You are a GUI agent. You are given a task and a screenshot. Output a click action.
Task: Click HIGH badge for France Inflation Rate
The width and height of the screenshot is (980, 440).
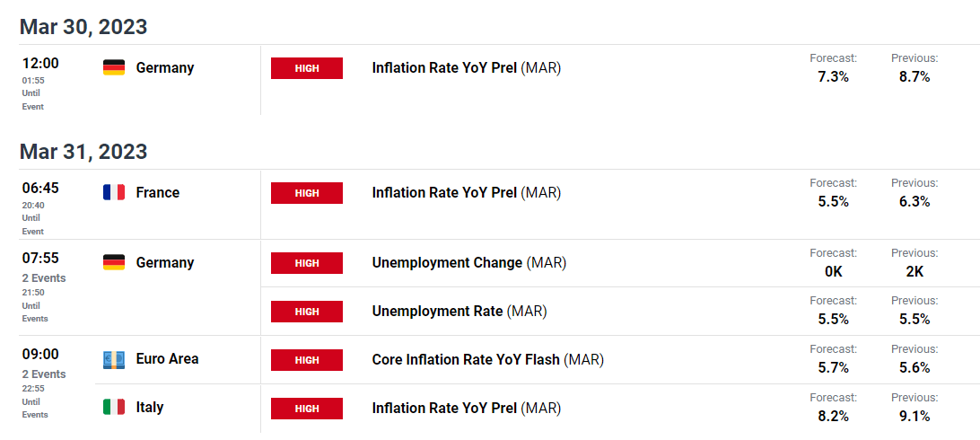(x=307, y=193)
